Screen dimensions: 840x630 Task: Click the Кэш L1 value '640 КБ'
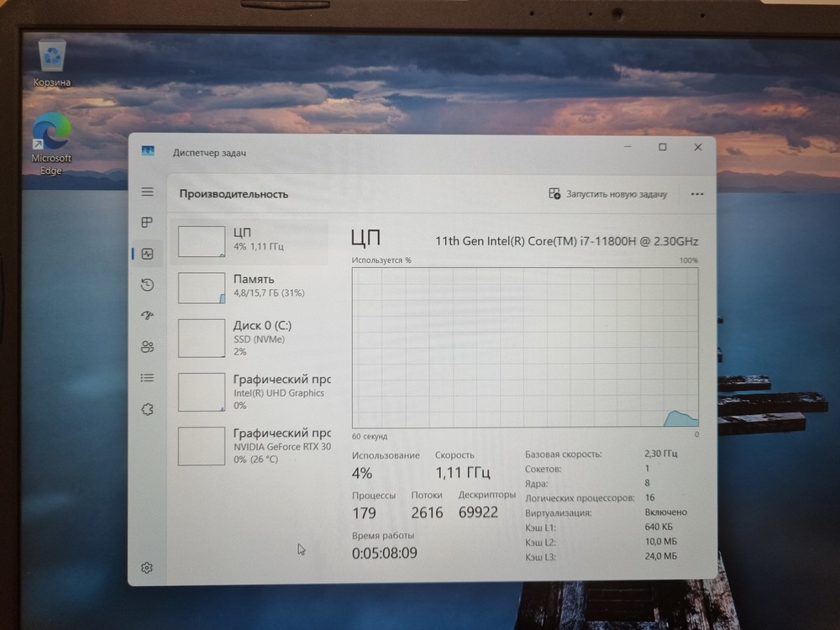pos(659,527)
